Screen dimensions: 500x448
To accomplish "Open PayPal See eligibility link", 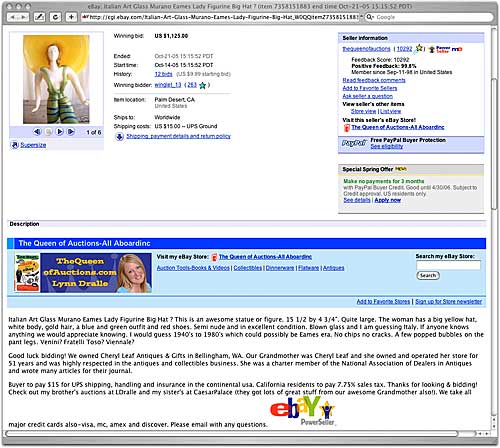I will click(387, 147).
